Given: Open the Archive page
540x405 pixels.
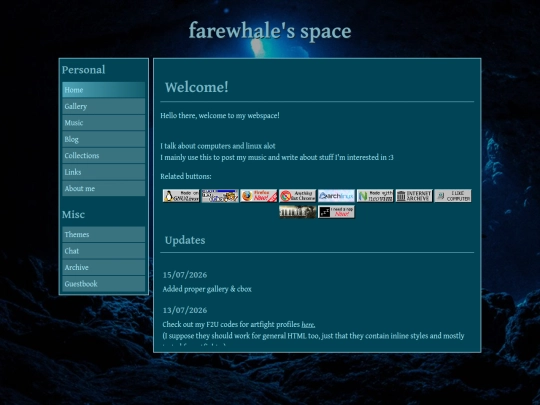Looking at the screenshot, I should (104, 267).
